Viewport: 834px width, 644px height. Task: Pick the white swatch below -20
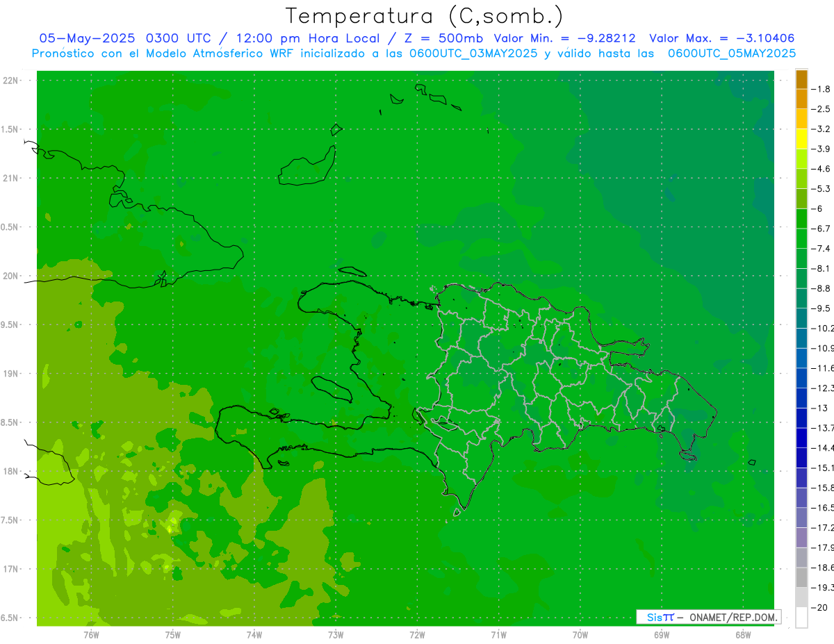[801, 617]
